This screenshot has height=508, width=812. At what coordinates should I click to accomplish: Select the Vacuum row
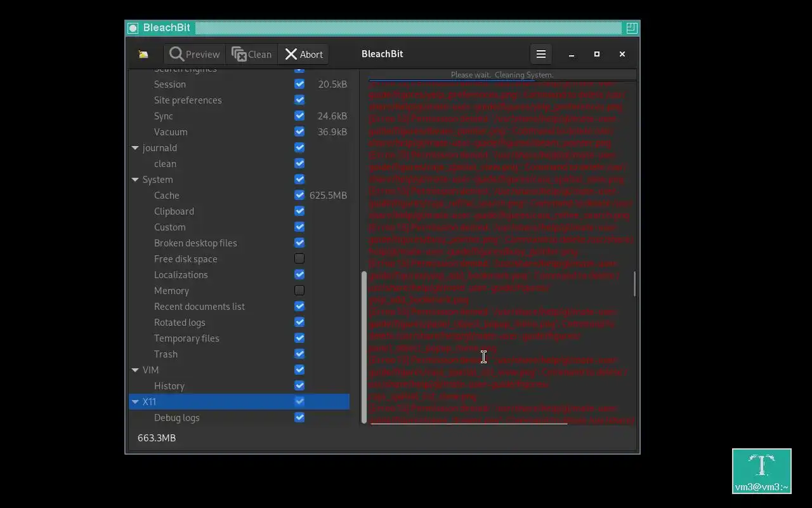(239, 132)
